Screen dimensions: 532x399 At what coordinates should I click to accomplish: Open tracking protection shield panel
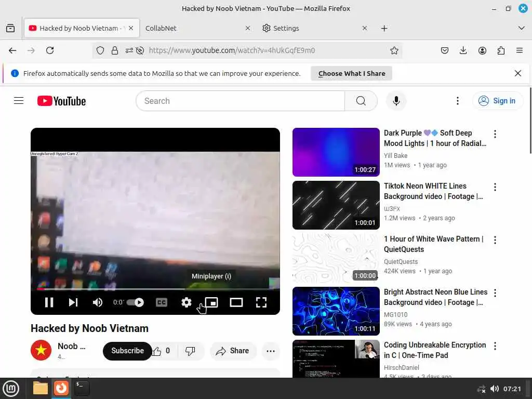(x=100, y=50)
